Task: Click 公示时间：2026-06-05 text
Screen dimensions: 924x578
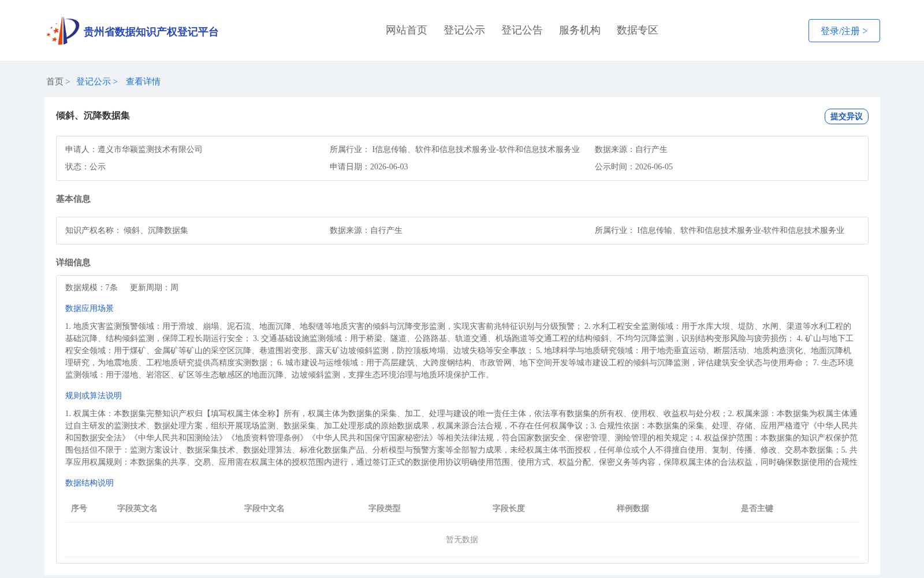Action: click(x=634, y=166)
